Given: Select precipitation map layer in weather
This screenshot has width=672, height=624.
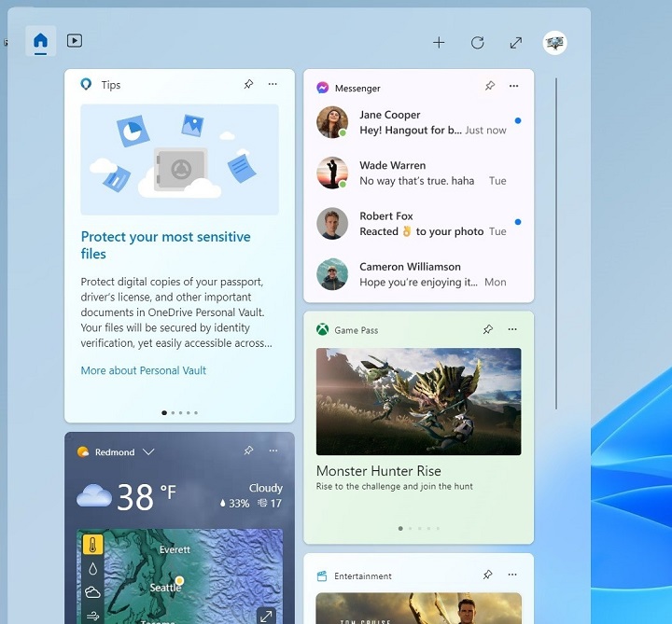Looking at the screenshot, I should pos(92,568).
